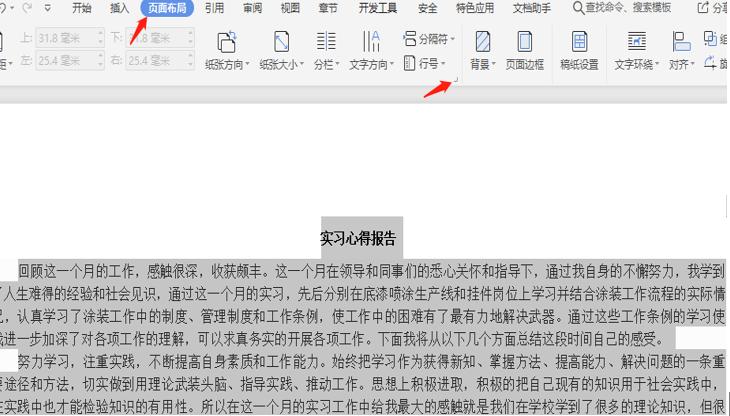Image resolution: width=730 pixels, height=416 pixels.
Task: Open 稿纸设置 manuscript paper settings
Action: tap(579, 50)
